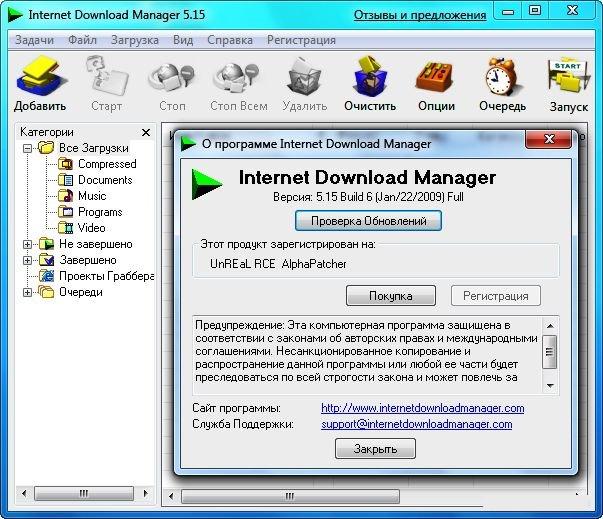Open the Регистрация menu
Image resolution: width=603 pixels, height=519 pixels.
tap(301, 40)
